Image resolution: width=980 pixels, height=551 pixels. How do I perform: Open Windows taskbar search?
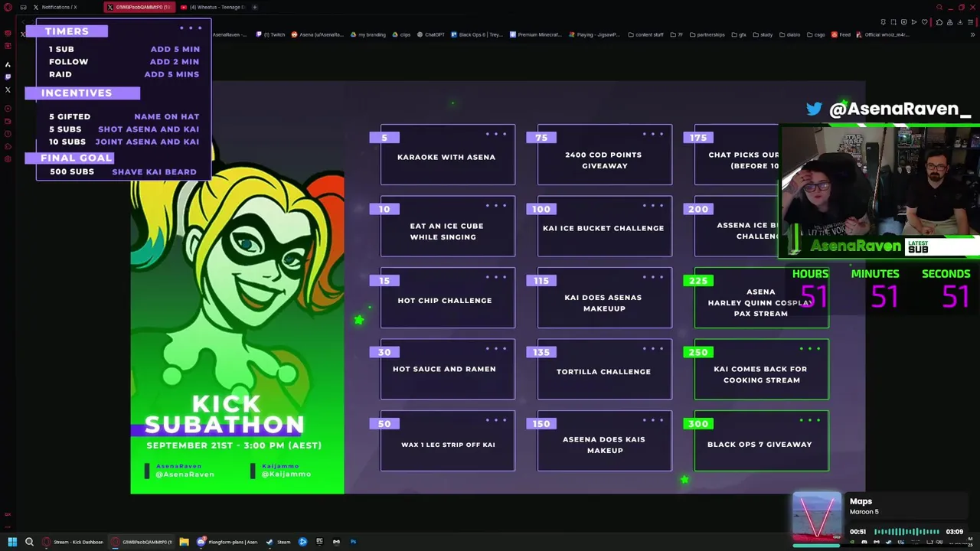point(29,542)
